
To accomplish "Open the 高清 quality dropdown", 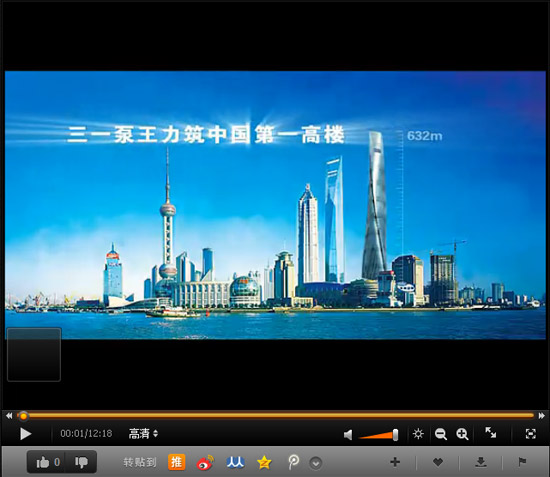I will 143,434.
